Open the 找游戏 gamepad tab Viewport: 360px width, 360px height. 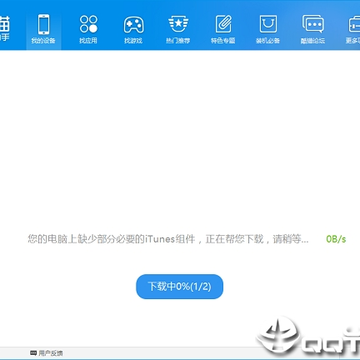(x=133, y=29)
